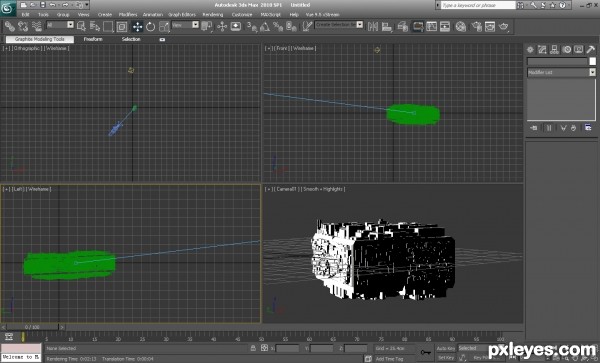Open the Graph Editors menu
This screenshot has height=363, width=600.
182,15
